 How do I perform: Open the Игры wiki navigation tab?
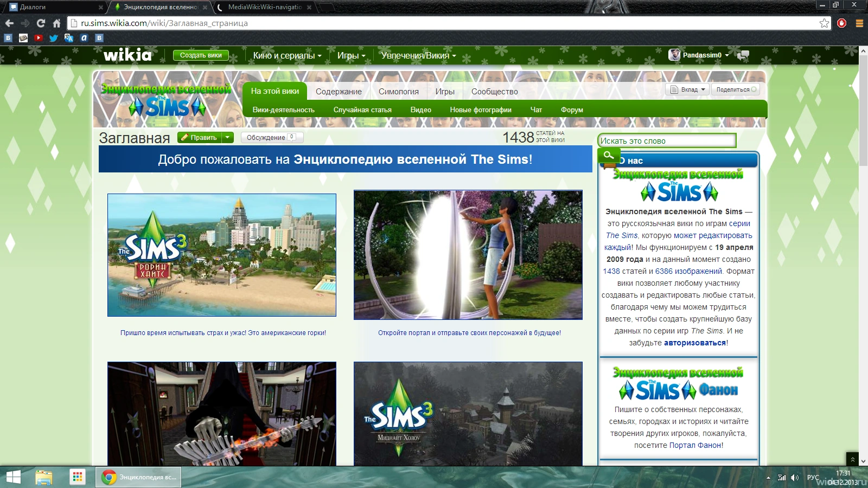(x=445, y=92)
